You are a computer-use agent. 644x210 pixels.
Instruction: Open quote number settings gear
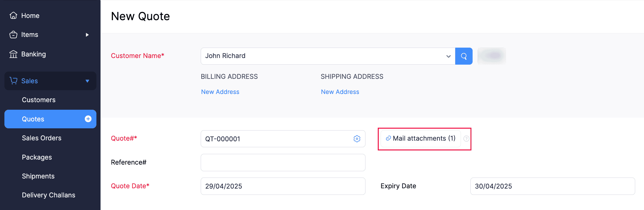(x=357, y=139)
